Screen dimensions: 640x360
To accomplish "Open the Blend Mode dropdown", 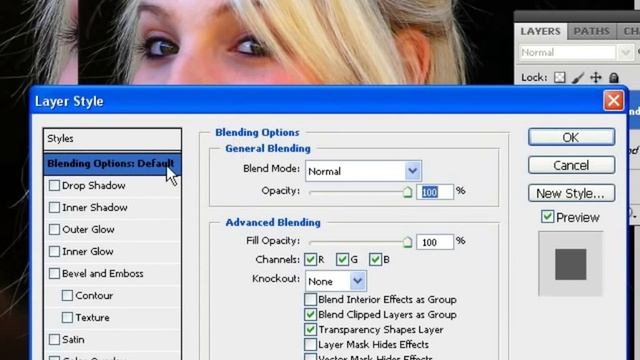I will [x=413, y=171].
